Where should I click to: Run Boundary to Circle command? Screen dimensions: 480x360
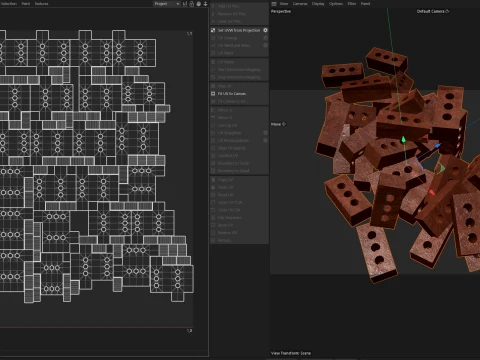(239, 163)
